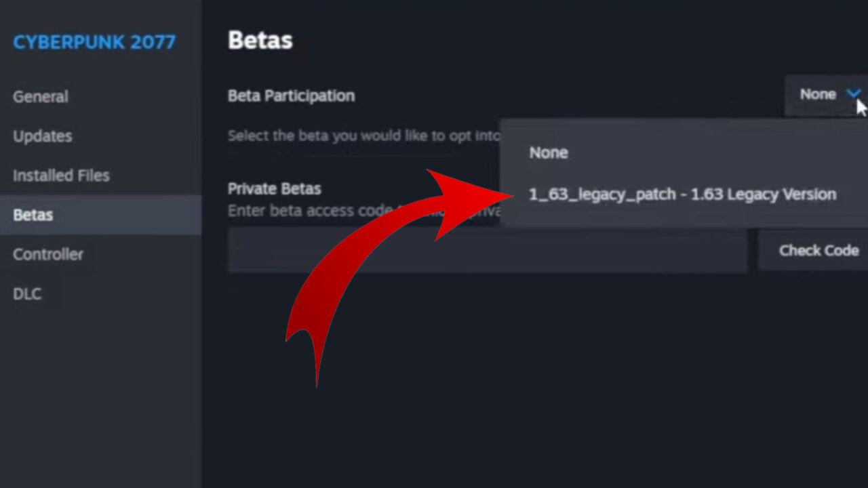The width and height of the screenshot is (868, 488).
Task: Click the beta access code input field
Action: tap(487, 251)
